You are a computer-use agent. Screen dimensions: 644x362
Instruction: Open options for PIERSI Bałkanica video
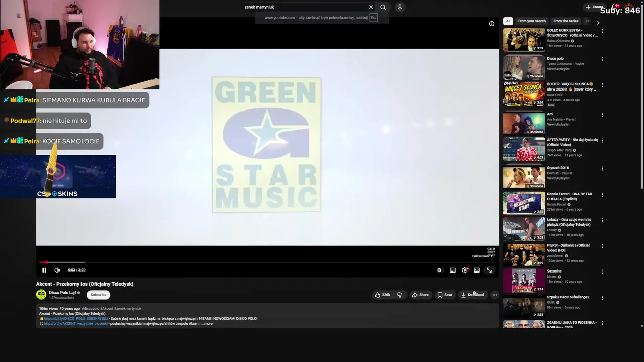coord(602,246)
